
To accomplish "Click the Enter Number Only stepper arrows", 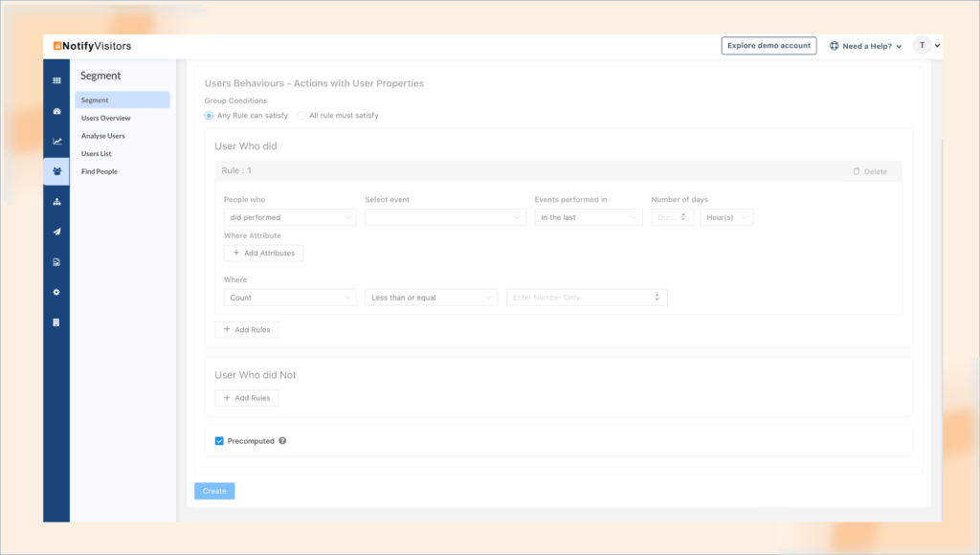I will tap(657, 297).
